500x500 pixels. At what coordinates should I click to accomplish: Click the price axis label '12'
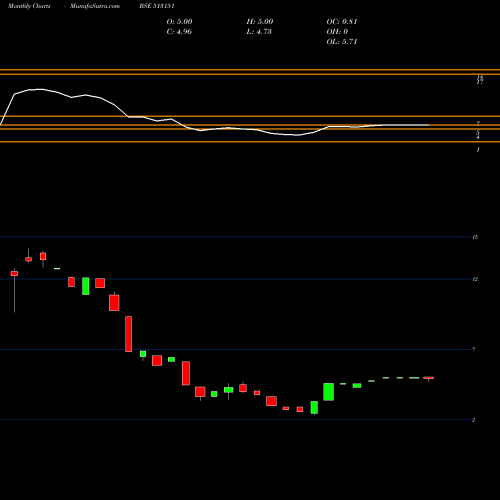(475, 279)
